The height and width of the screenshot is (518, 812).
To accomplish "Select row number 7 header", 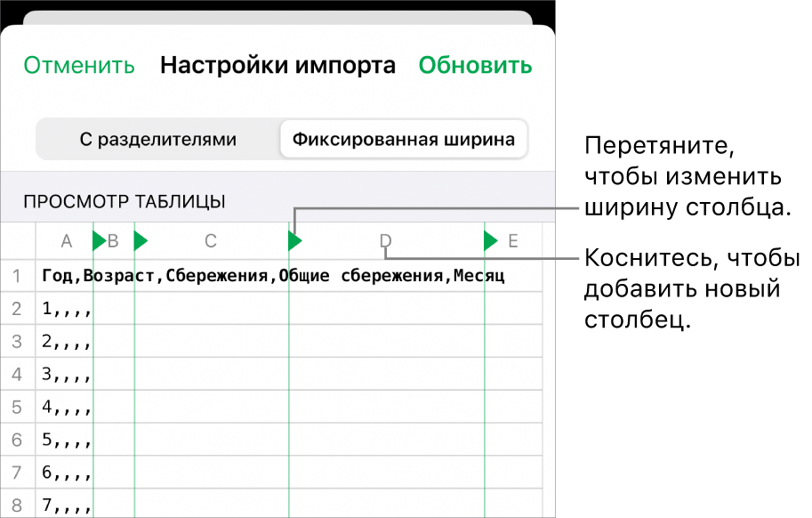I will pyautogui.click(x=17, y=473).
